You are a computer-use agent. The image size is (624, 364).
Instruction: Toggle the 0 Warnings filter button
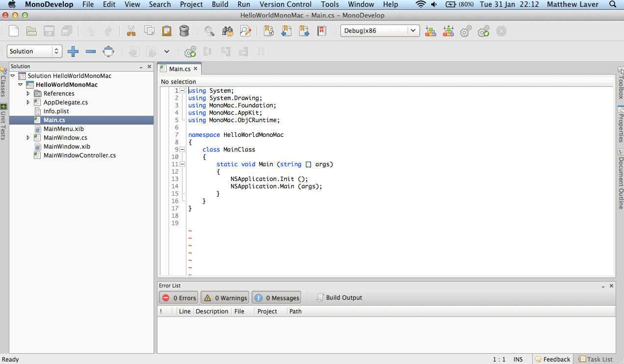[x=225, y=298]
